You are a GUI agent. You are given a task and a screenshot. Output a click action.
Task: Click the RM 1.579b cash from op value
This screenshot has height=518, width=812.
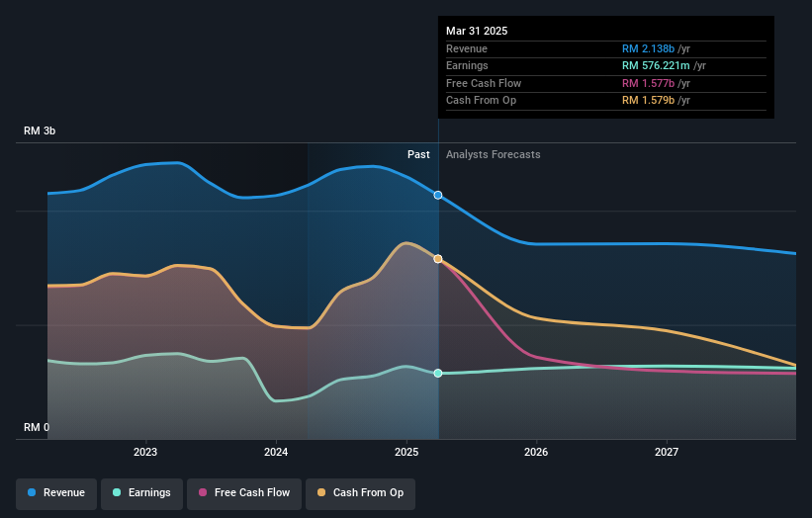649,101
